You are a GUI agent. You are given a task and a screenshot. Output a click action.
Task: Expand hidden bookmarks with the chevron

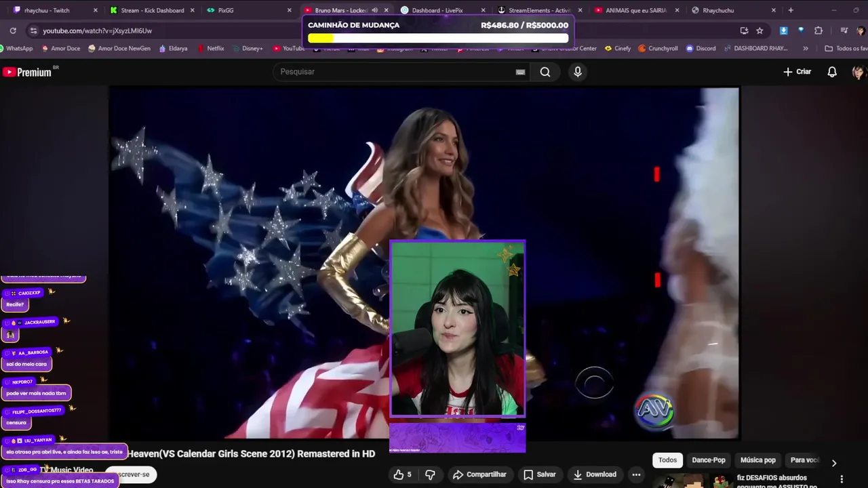tap(806, 48)
